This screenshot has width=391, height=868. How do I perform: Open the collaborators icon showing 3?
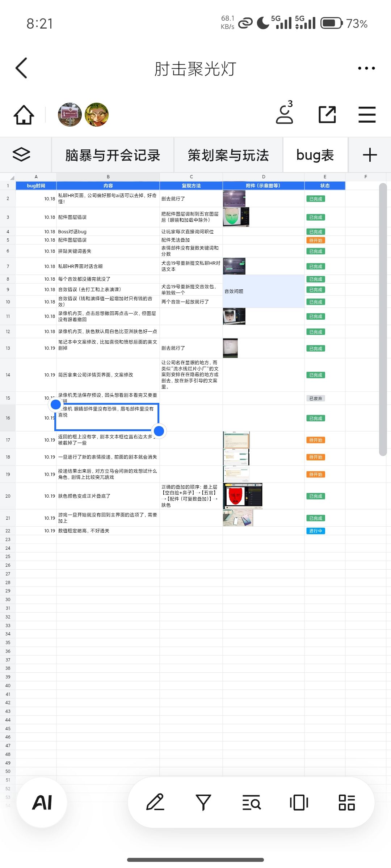pyautogui.click(x=285, y=113)
